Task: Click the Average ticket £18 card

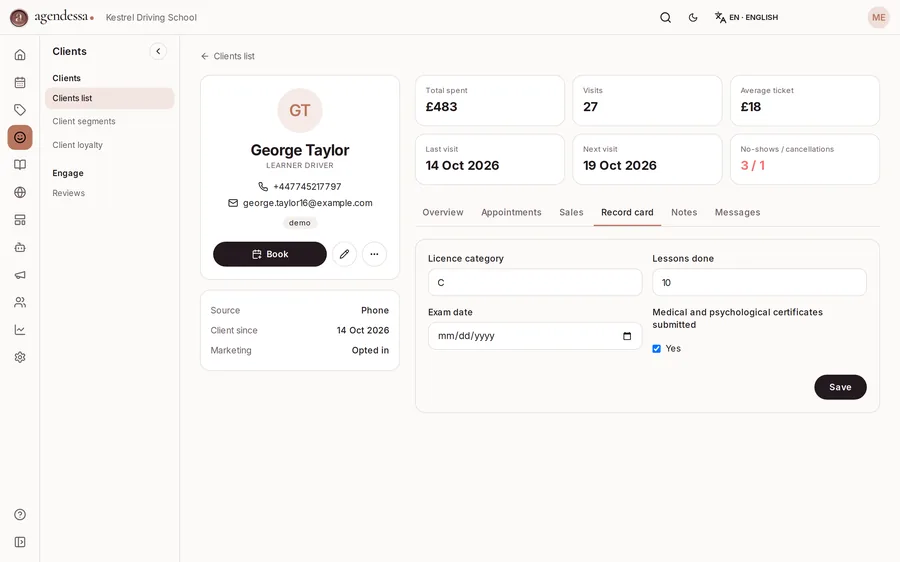Action: [x=804, y=100]
